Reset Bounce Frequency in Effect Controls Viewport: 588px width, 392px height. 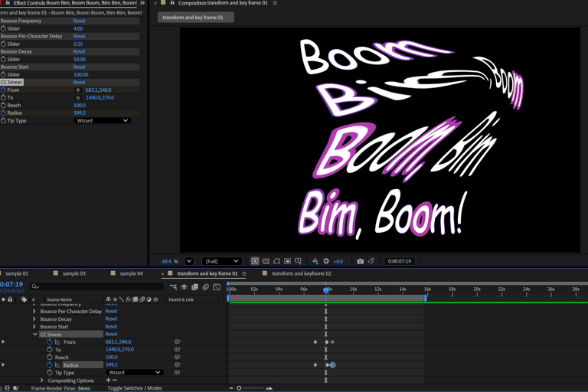click(79, 21)
